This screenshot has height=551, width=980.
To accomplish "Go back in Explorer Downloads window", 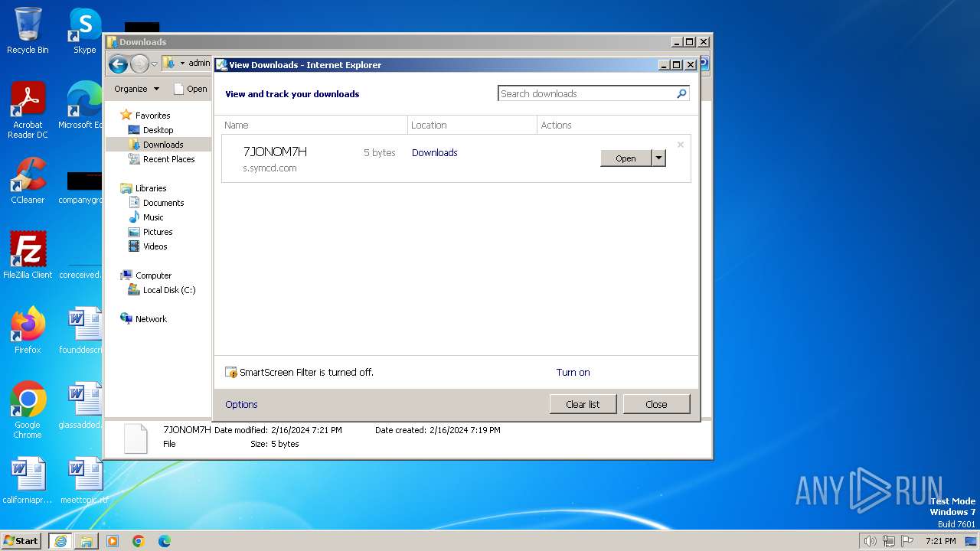I will pyautogui.click(x=118, y=64).
